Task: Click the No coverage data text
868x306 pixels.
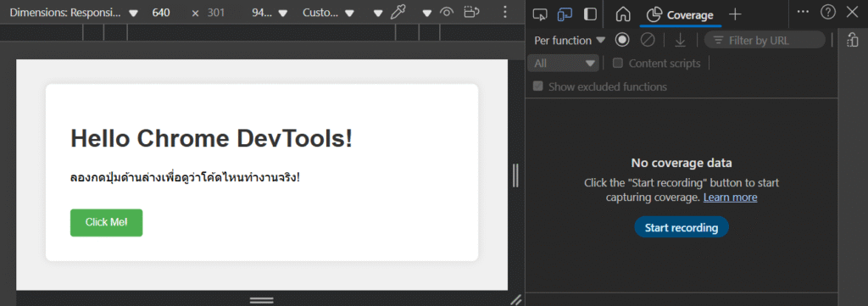Action: (x=682, y=163)
